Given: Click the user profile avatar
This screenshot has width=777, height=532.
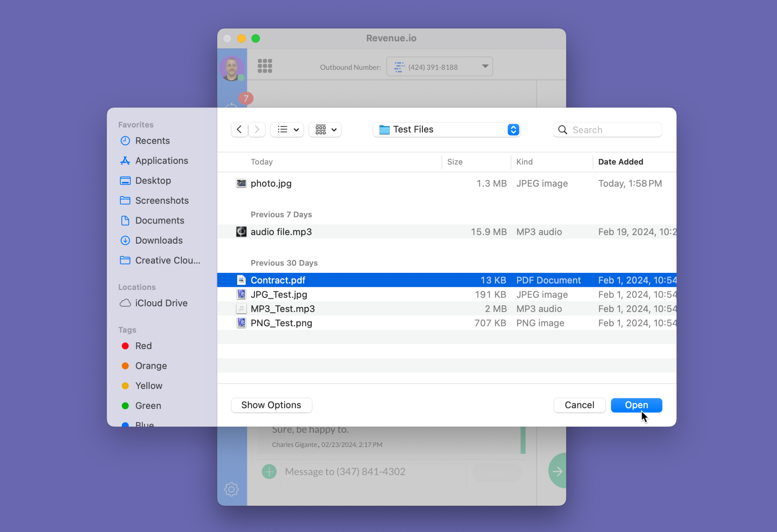Looking at the screenshot, I should click(231, 68).
